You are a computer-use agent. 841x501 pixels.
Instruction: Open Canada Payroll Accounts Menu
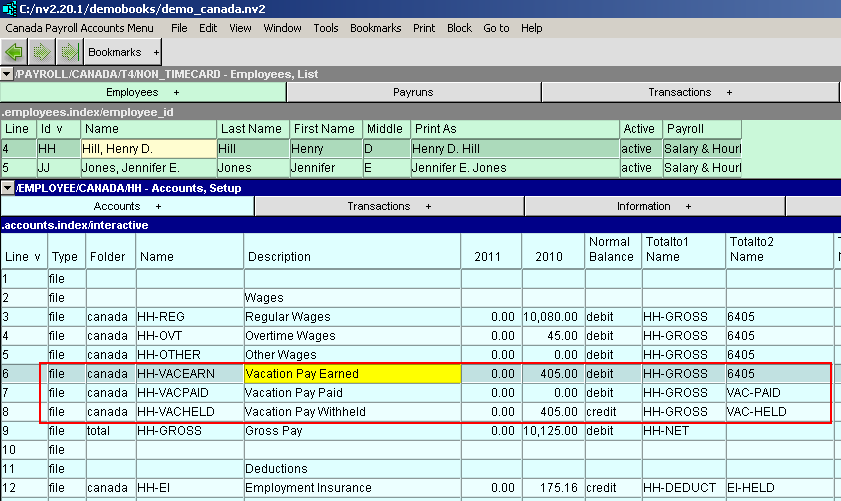(x=80, y=28)
